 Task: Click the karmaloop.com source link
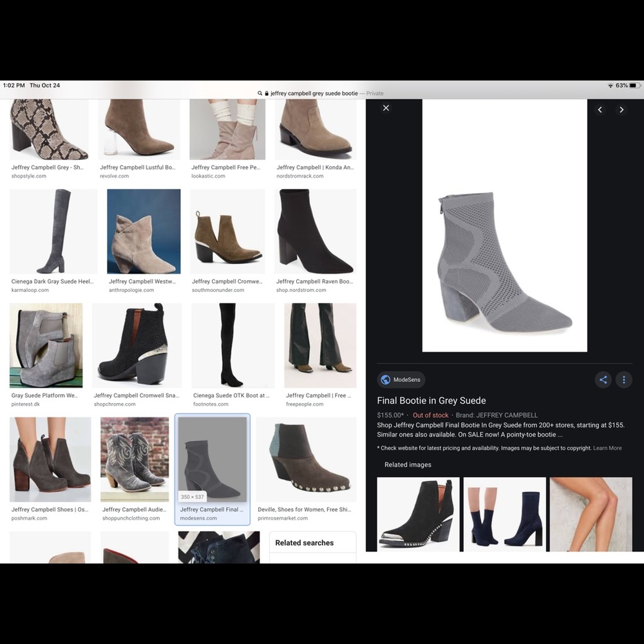pyautogui.click(x=30, y=290)
